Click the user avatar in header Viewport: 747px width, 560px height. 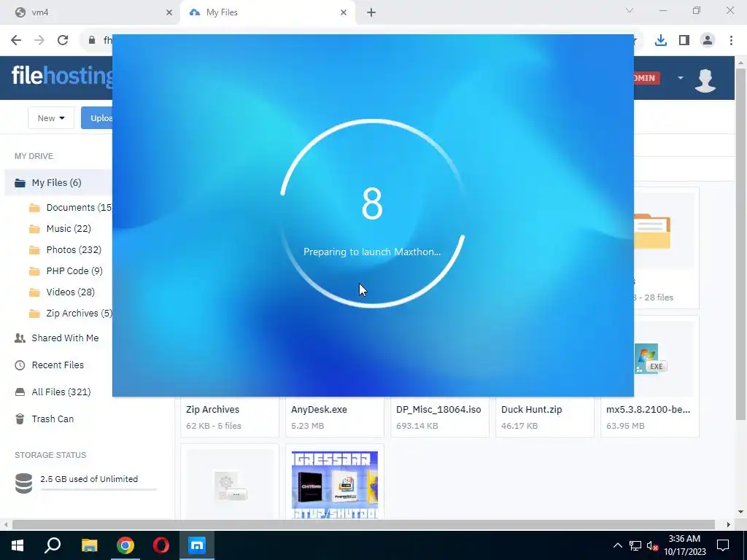[705, 79]
